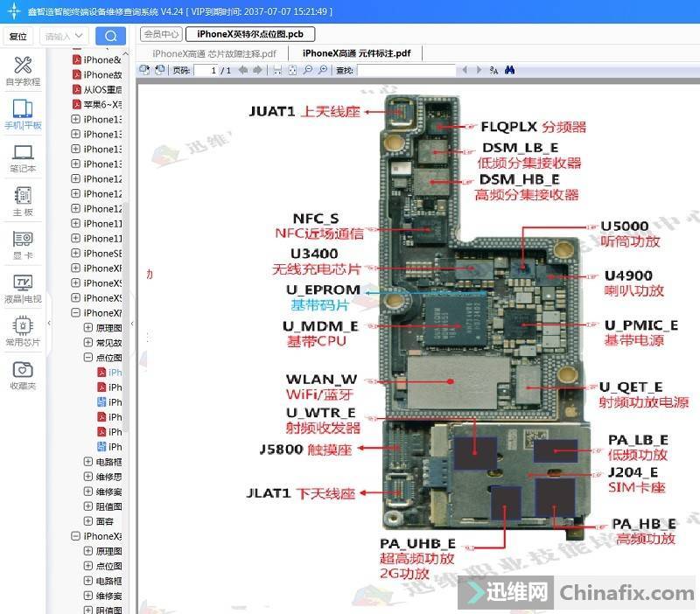Click the fit-page icon in PDF toolbar

[x=293, y=70]
